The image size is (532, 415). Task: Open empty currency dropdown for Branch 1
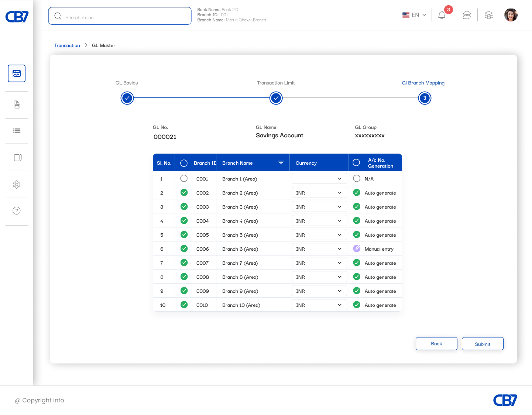coord(319,178)
